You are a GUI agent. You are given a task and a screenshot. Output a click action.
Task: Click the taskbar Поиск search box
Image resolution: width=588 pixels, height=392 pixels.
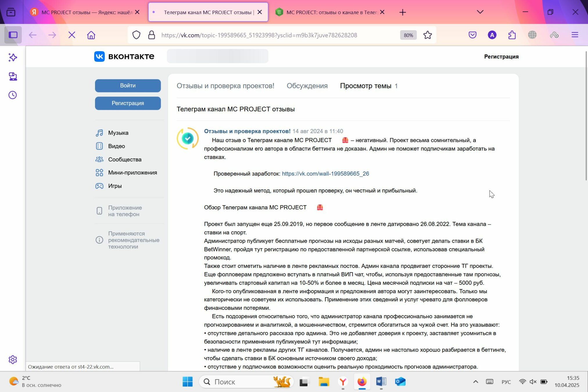pyautogui.click(x=246, y=382)
